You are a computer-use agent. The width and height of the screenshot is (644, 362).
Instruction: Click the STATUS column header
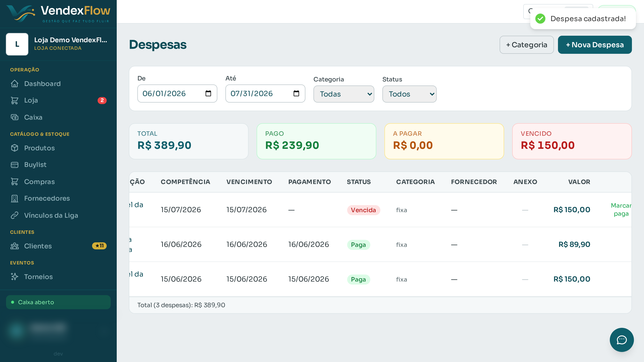(359, 182)
